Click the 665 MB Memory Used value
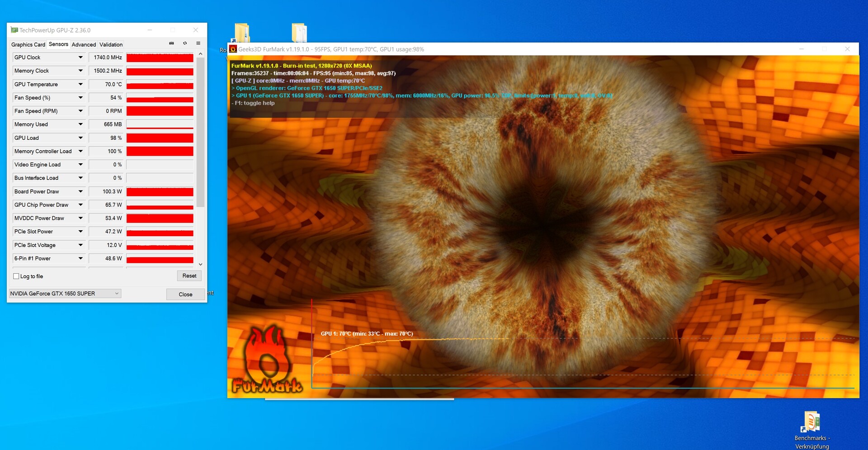This screenshot has height=450, width=868. click(x=106, y=124)
